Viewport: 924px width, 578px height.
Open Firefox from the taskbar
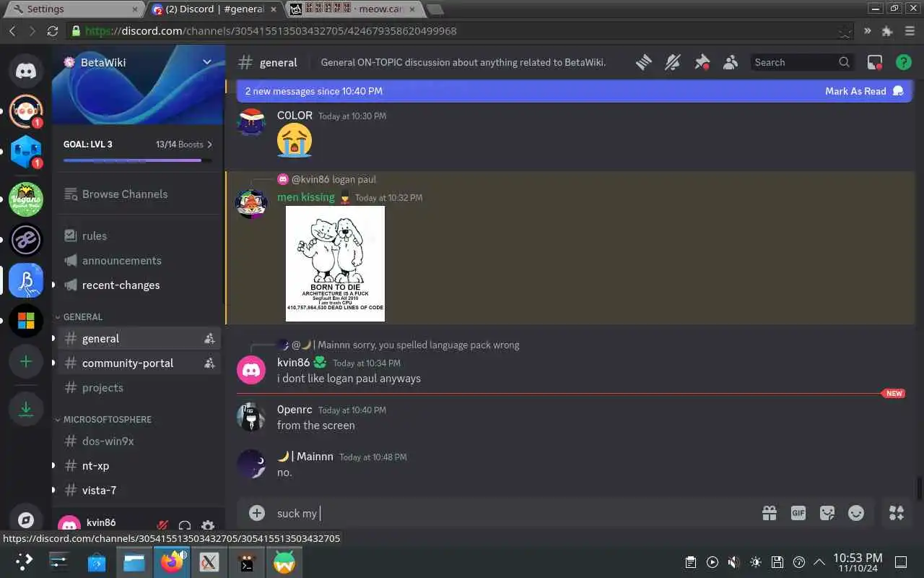pos(172,562)
